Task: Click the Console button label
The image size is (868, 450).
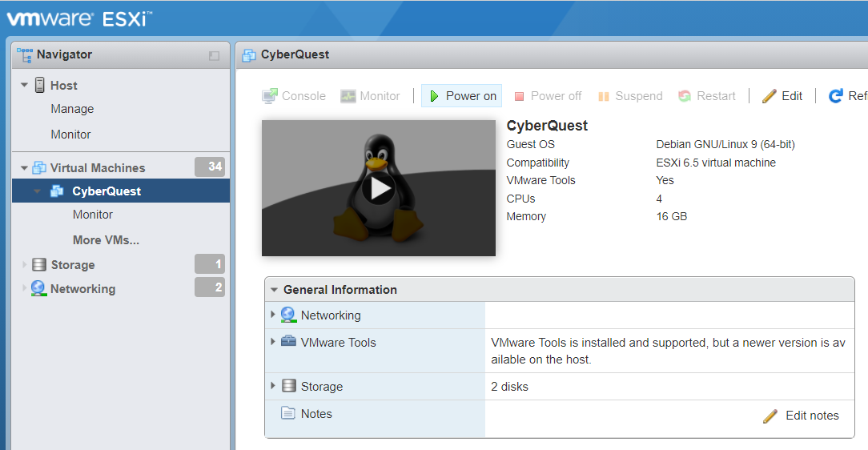Action: pos(304,96)
